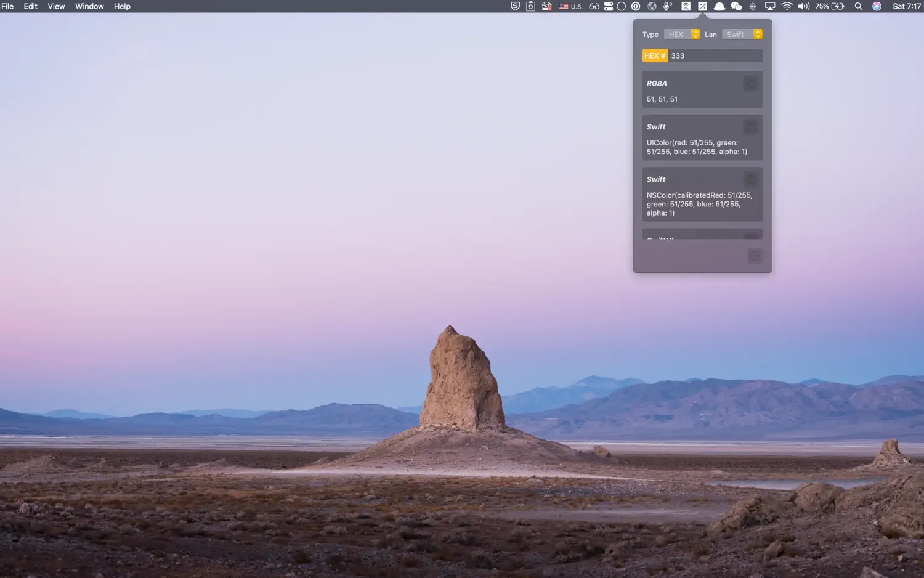Copy the NSColor calibratedRed snippet
Image resolution: width=924 pixels, height=578 pixels.
[x=750, y=179]
